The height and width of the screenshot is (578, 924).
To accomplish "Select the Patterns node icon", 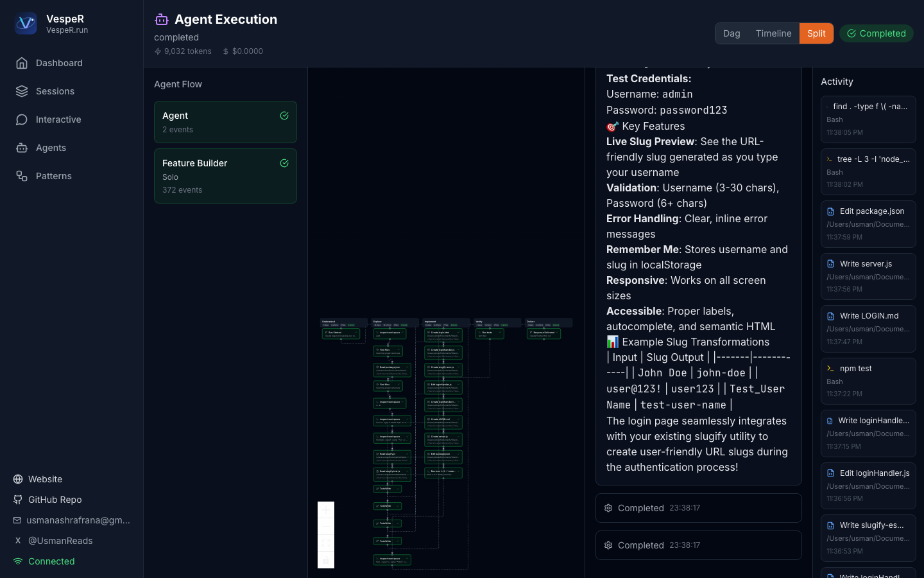I will tap(22, 176).
